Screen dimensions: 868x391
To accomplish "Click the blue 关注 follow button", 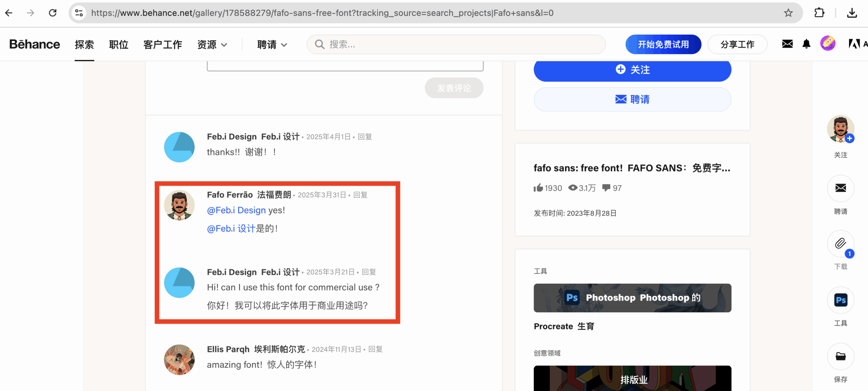I will click(632, 70).
